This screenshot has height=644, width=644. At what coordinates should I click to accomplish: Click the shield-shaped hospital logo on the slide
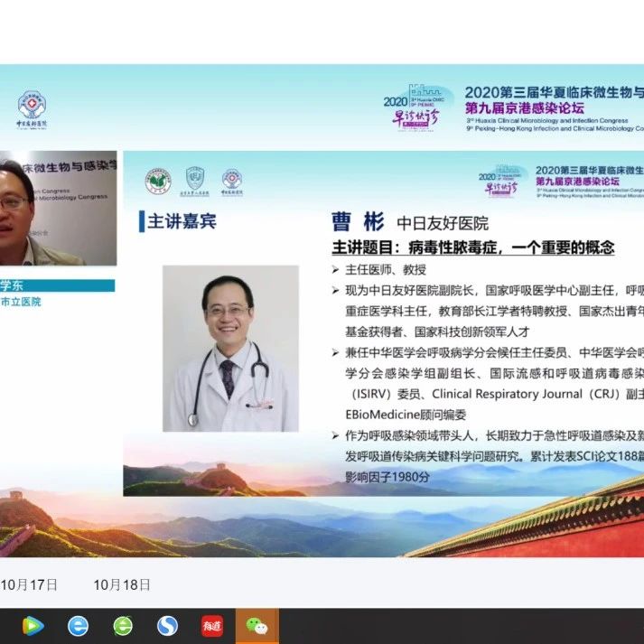point(195,181)
